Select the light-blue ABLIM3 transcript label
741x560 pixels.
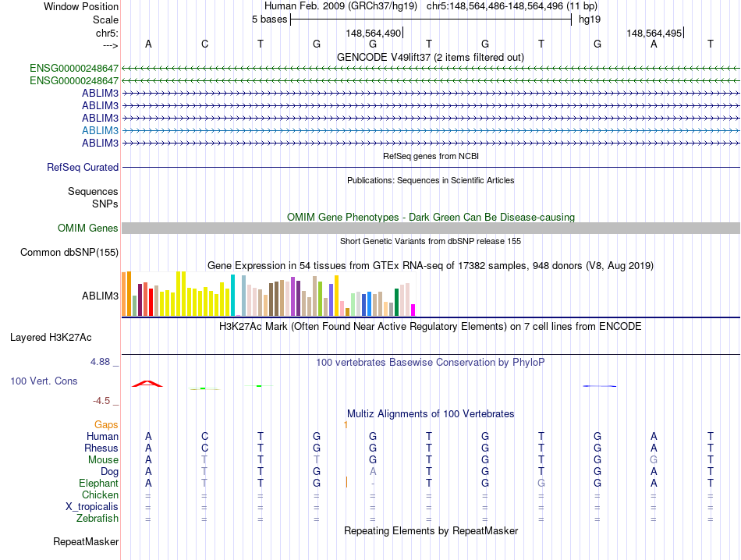click(100, 130)
